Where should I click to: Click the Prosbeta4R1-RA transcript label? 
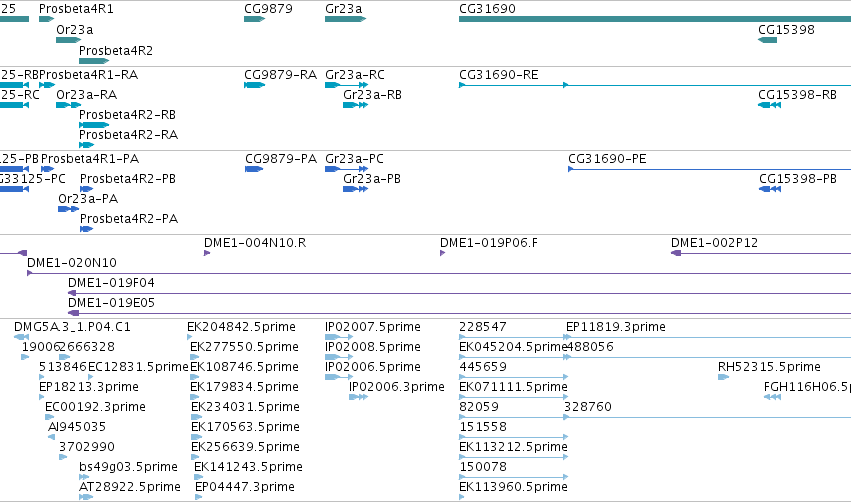[x=88, y=74]
